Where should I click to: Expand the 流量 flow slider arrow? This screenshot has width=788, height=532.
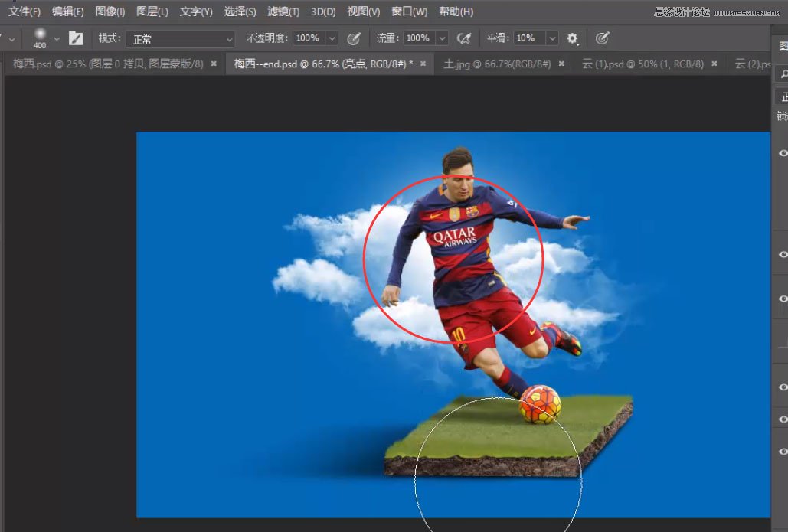[x=442, y=38]
